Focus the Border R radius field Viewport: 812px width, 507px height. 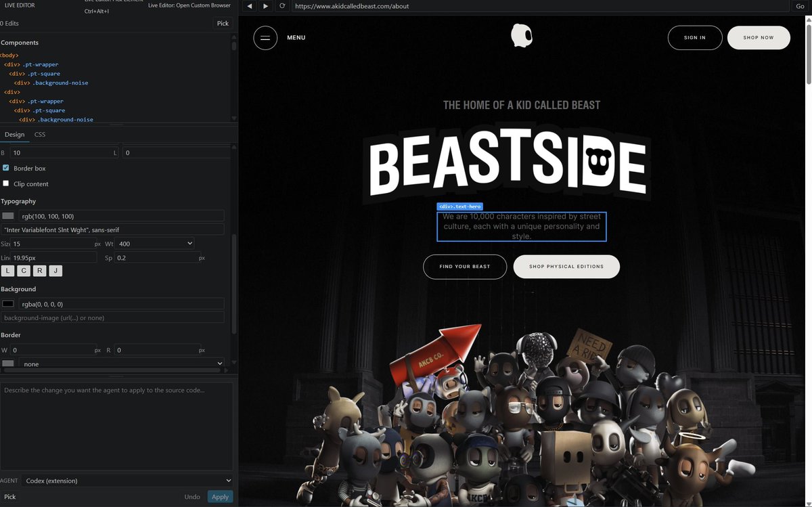(x=156, y=350)
